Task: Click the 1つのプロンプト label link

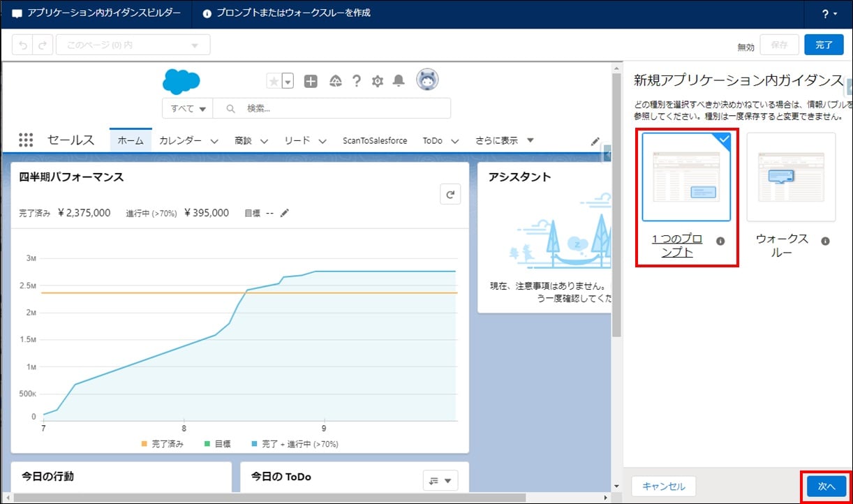Action: [x=676, y=246]
